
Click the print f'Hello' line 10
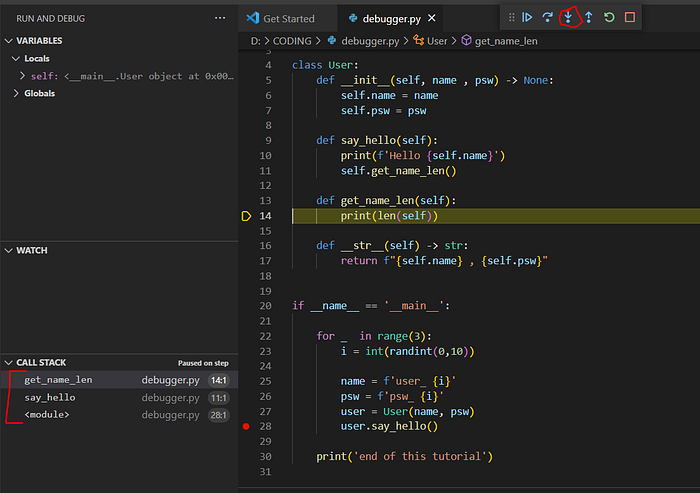point(423,156)
